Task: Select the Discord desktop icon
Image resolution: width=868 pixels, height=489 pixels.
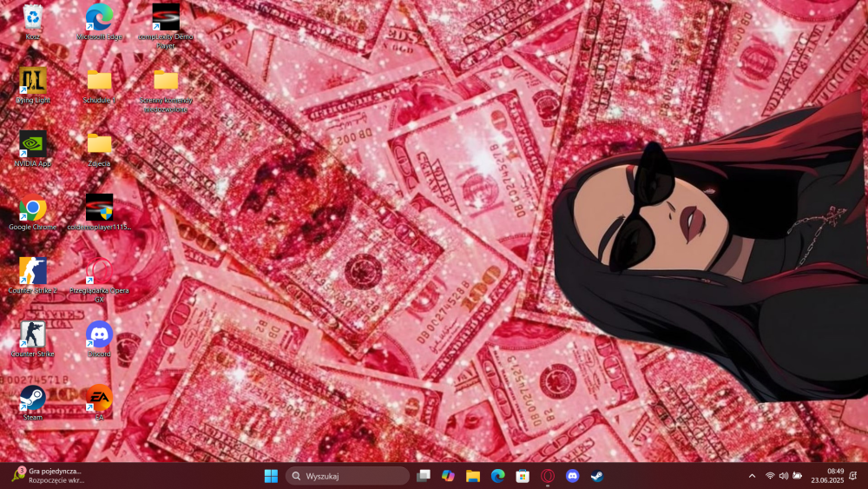Action: [x=99, y=339]
